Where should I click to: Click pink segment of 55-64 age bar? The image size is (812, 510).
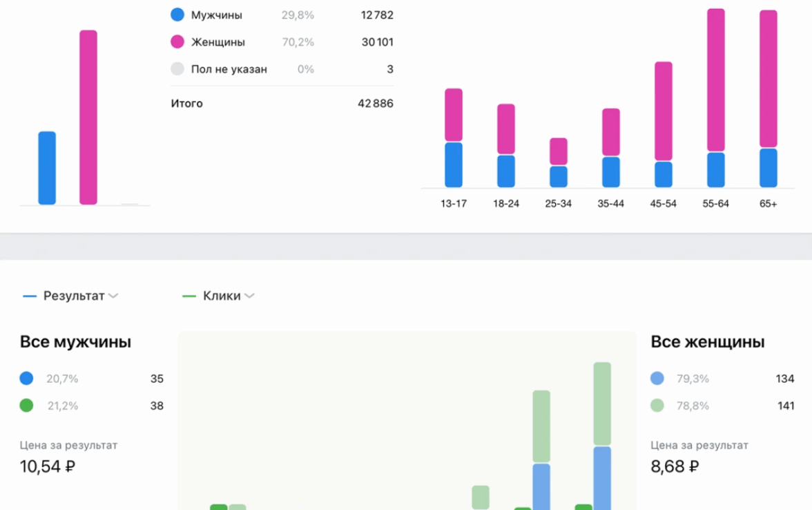715,80
